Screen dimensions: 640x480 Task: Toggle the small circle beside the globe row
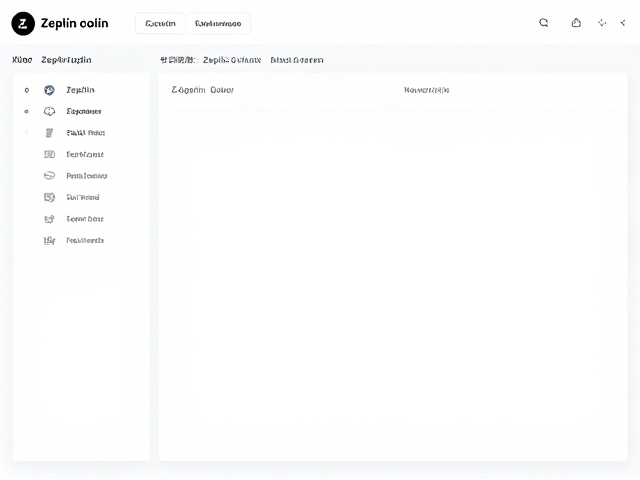[27, 90]
